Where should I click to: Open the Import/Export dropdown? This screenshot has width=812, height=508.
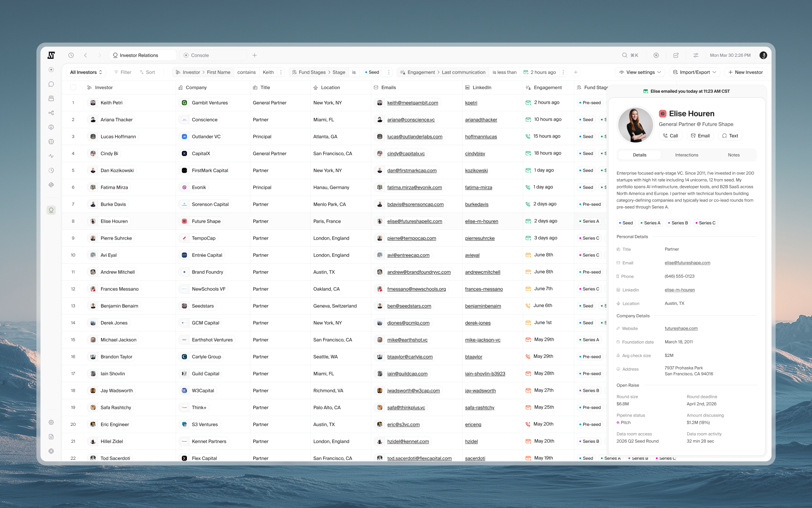click(694, 72)
